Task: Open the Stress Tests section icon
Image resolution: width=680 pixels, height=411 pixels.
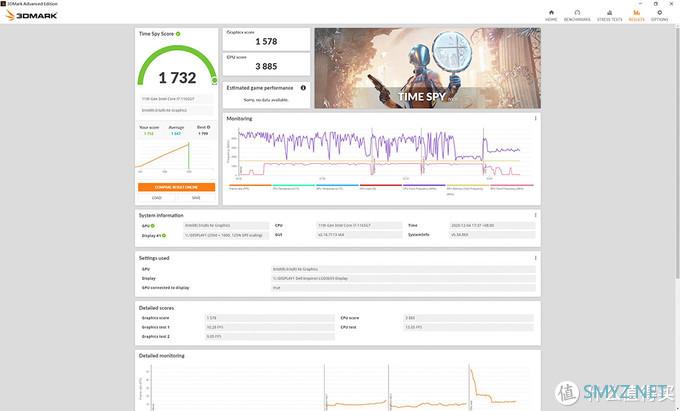Action: coord(609,13)
